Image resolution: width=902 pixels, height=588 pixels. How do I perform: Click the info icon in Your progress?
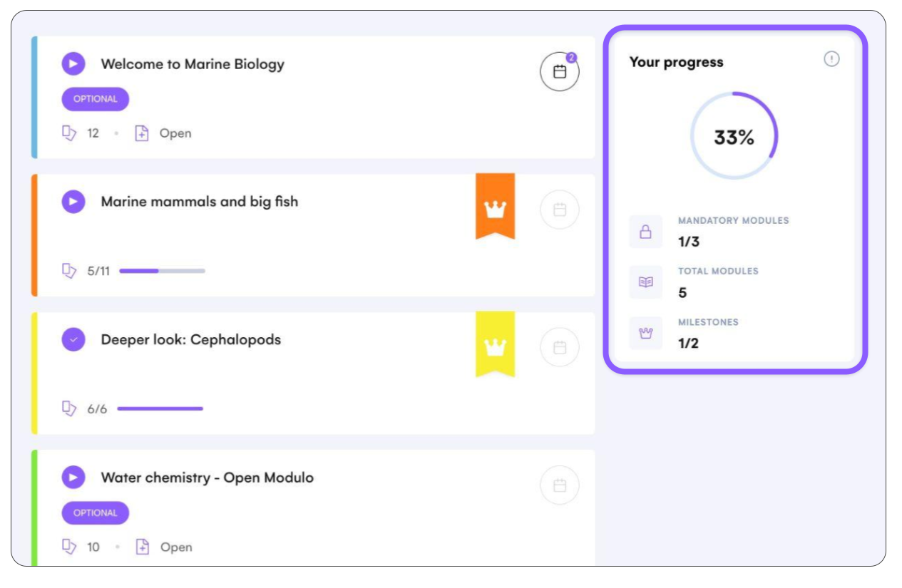[831, 59]
